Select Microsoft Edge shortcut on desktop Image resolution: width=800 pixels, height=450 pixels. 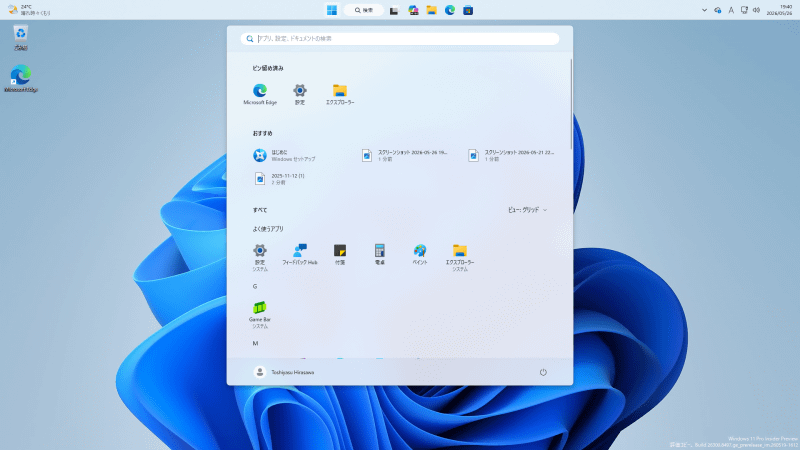click(x=20, y=78)
